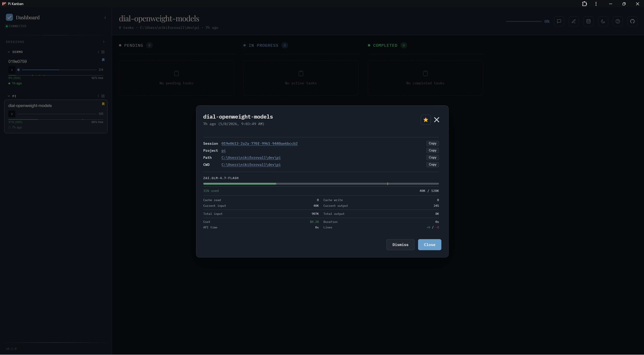This screenshot has width=644, height=355.
Task: Copy the Session ID
Action: (x=432, y=143)
